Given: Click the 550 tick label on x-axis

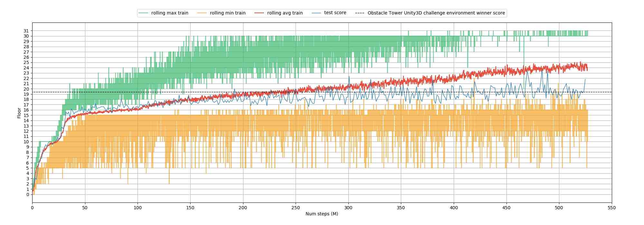Looking at the screenshot, I should click(x=612, y=208).
